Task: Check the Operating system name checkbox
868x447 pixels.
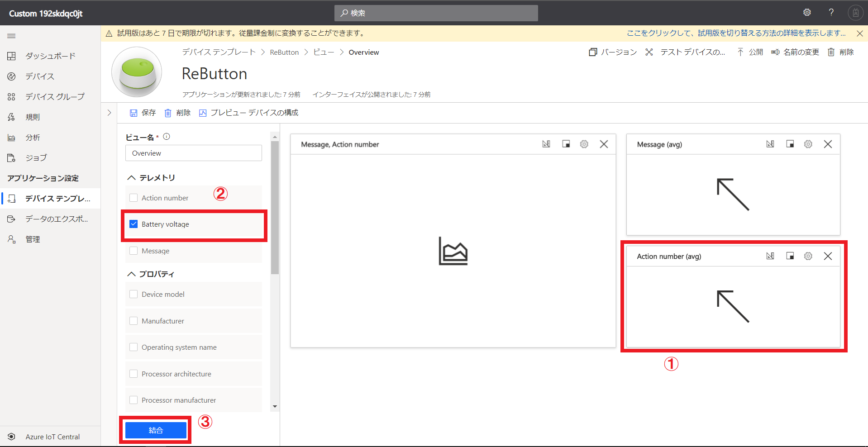Action: click(x=134, y=347)
